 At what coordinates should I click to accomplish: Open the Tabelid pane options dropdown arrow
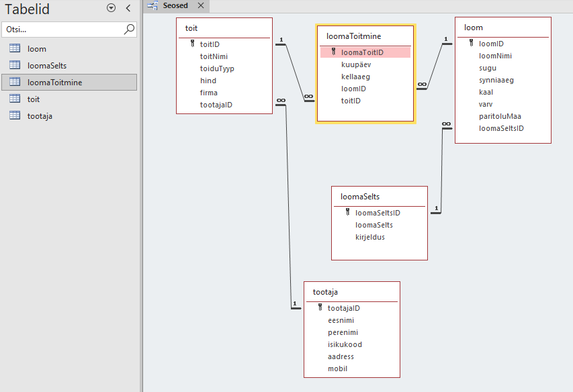pyautogui.click(x=111, y=8)
